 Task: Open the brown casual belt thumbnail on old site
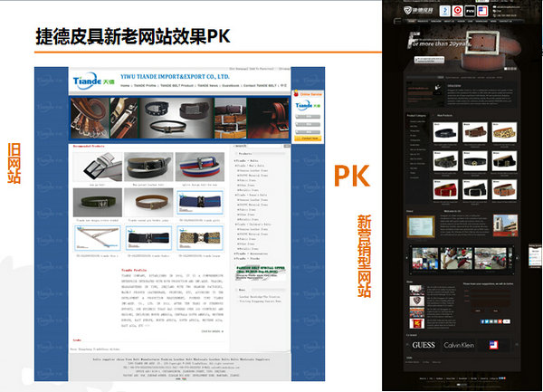coord(148,203)
